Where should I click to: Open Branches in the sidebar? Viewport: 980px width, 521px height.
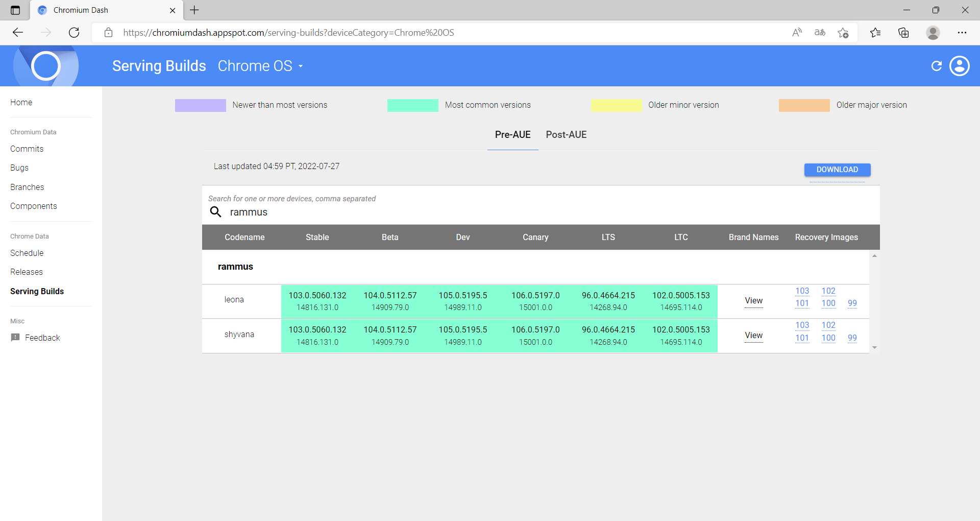[x=27, y=187]
